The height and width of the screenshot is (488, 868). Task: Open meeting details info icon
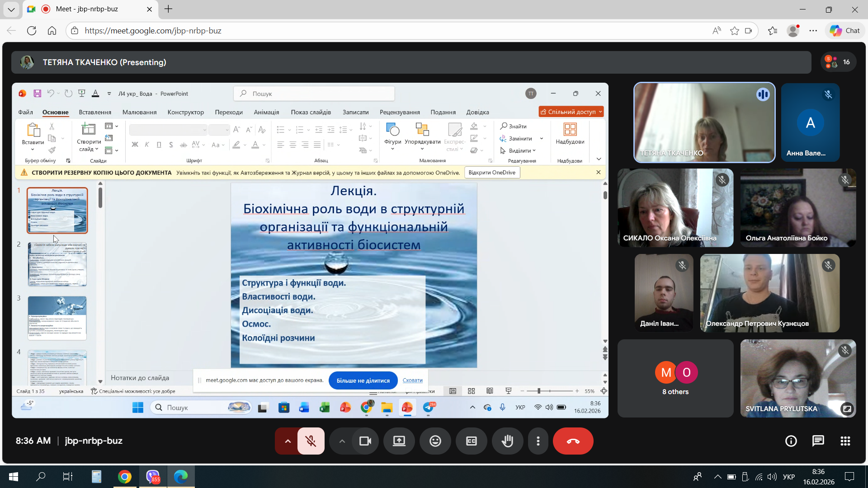tap(791, 441)
